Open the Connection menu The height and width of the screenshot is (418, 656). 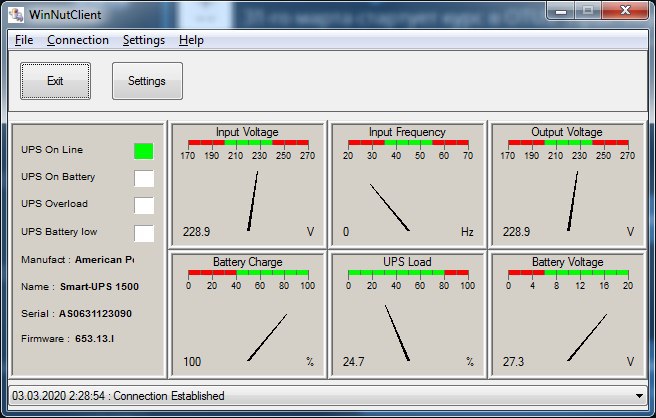pos(78,40)
